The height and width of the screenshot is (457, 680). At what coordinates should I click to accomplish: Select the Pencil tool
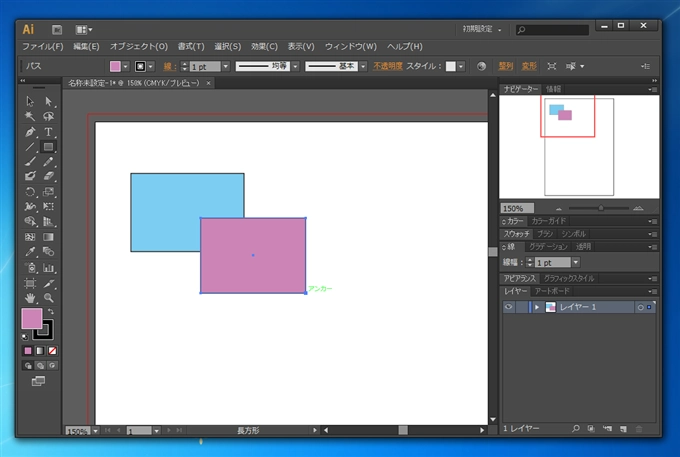point(48,161)
